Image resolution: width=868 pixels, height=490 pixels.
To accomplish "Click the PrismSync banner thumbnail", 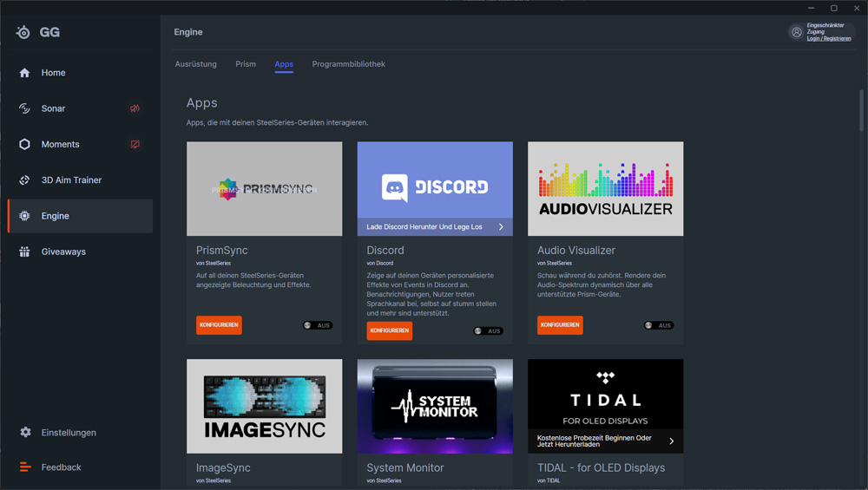I will 264,188.
